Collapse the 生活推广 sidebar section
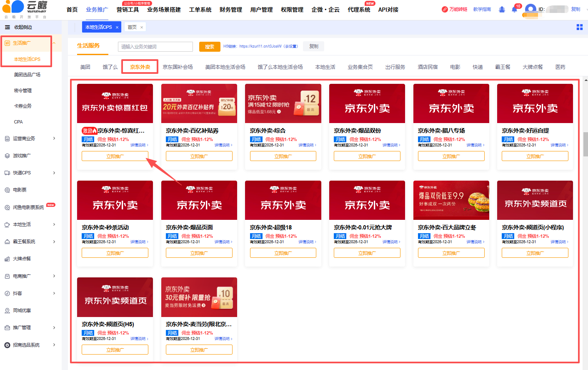The width and height of the screenshot is (588, 370). (x=54, y=43)
